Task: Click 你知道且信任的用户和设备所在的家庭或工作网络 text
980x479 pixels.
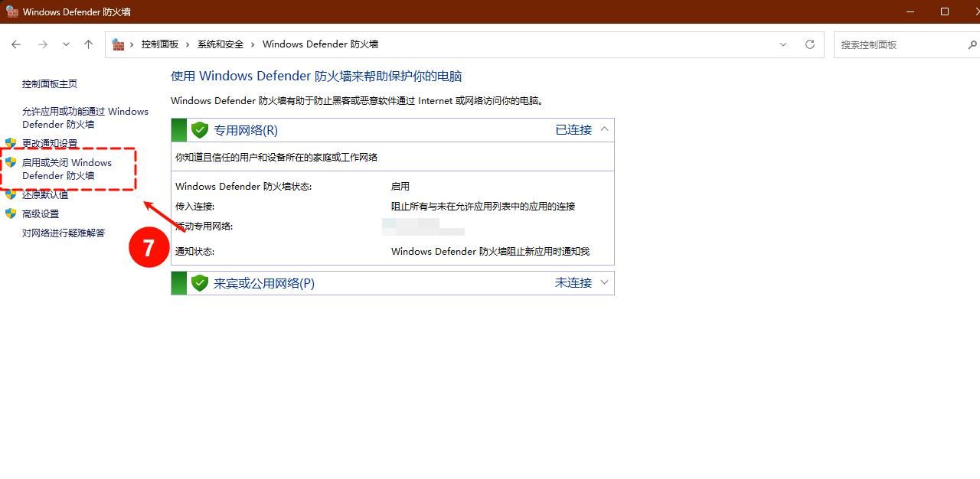Action: coord(276,157)
